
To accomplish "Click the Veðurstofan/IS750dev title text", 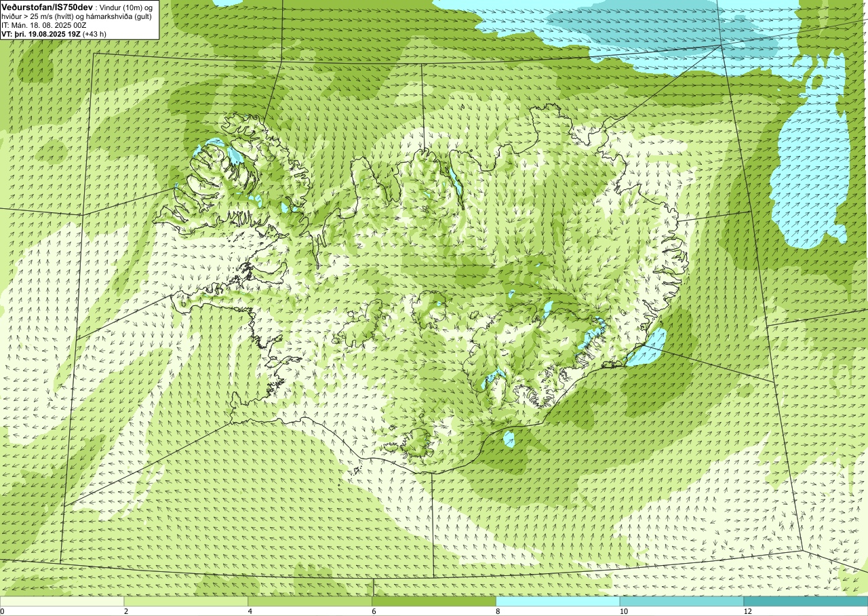I will click(x=47, y=6).
